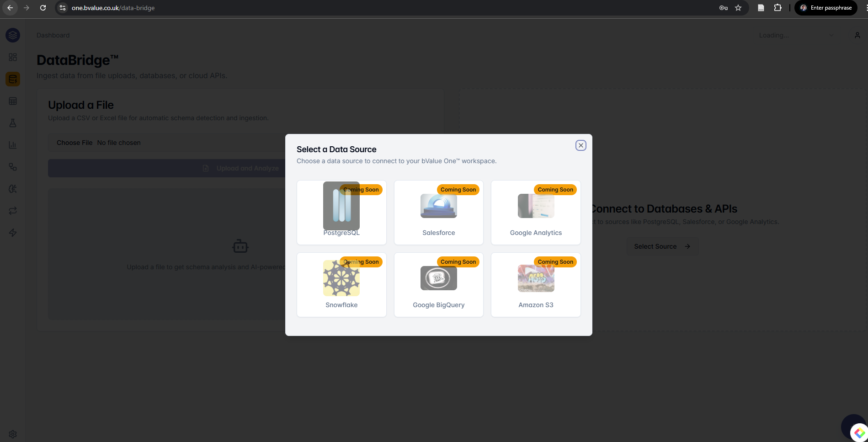Expand the Loading workspace dropdown

[x=795, y=35]
